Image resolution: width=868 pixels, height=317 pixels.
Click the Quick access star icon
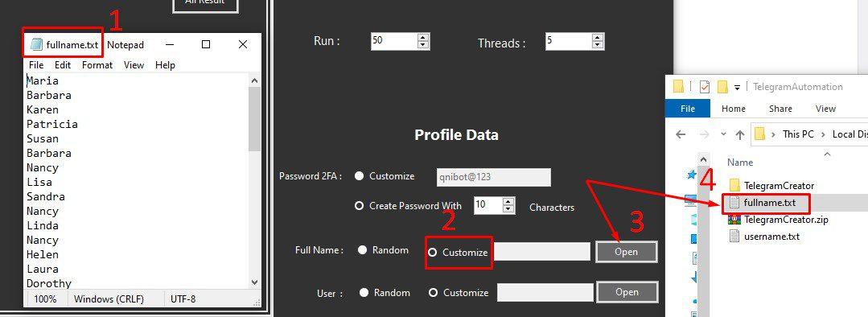click(x=691, y=175)
